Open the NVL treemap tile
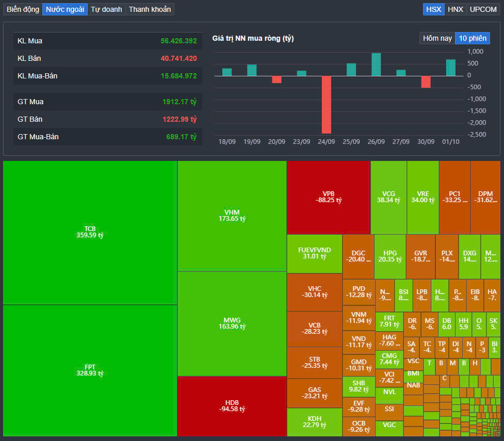504x441 pixels. 389,396
